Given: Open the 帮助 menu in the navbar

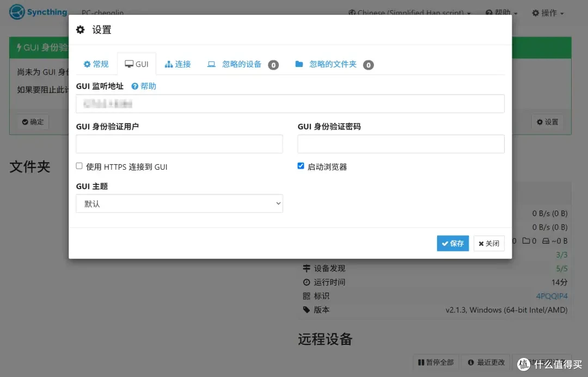Looking at the screenshot, I should [501, 13].
